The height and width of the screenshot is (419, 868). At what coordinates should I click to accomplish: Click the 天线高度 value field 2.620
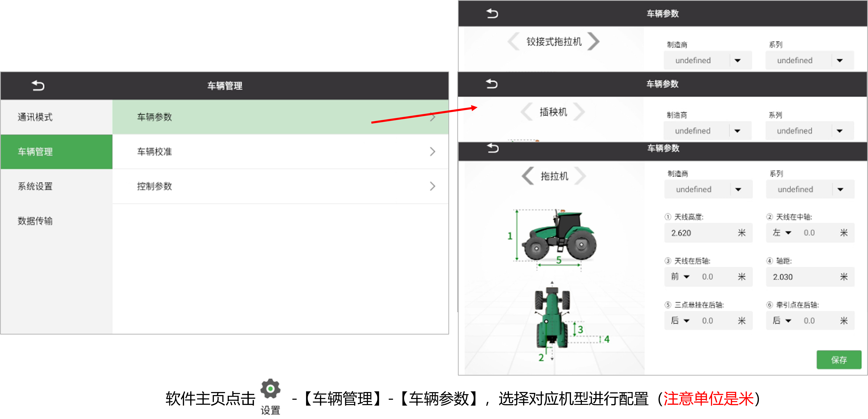click(708, 233)
